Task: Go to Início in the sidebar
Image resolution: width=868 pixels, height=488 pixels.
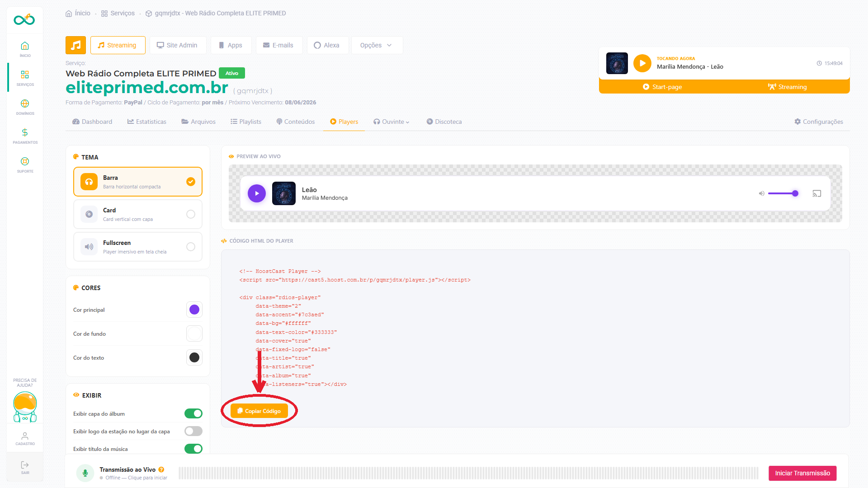Action: click(25, 49)
